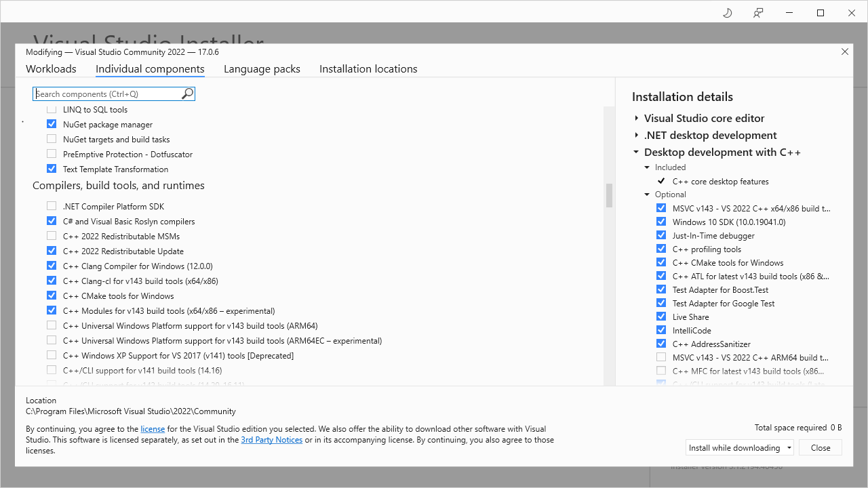Uncheck C++ ATL for latest v143 build tools

pyautogui.click(x=661, y=276)
